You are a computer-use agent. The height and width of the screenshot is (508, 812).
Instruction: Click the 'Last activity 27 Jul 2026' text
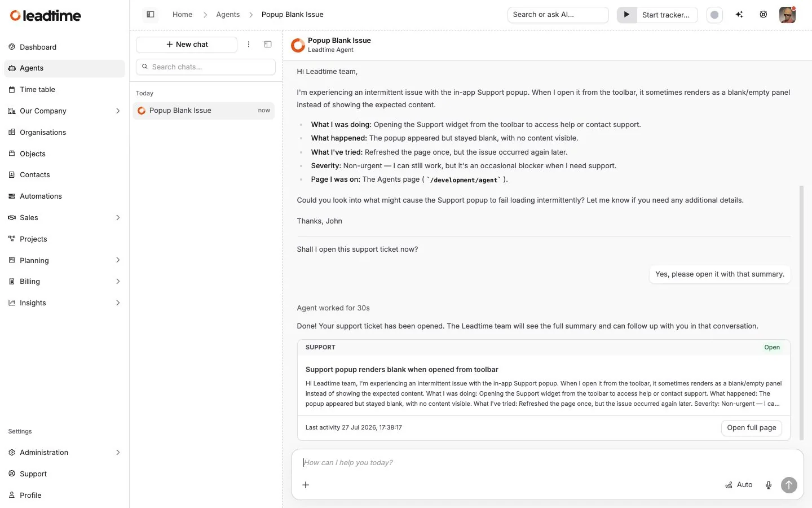coord(354,428)
